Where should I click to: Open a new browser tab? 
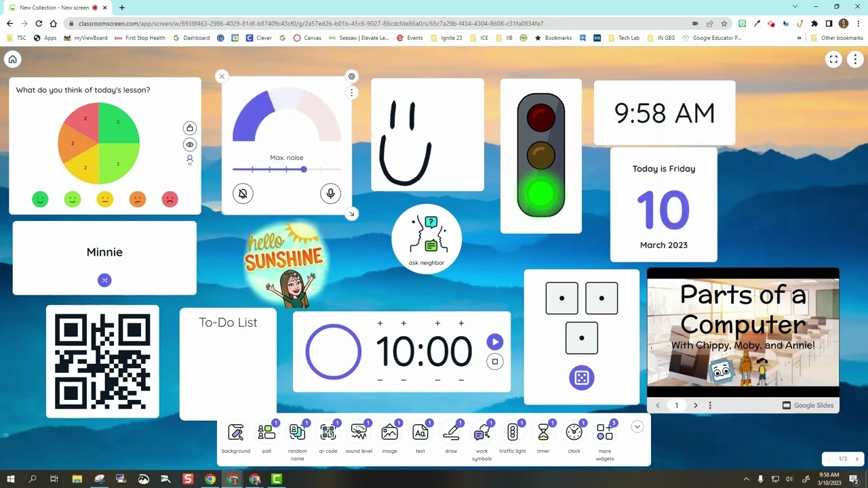point(122,7)
